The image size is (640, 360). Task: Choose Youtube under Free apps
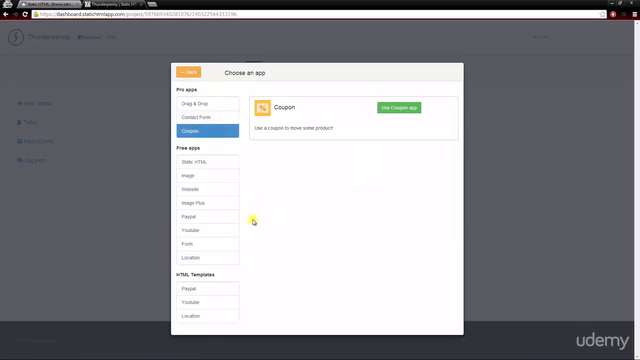pyautogui.click(x=208, y=230)
